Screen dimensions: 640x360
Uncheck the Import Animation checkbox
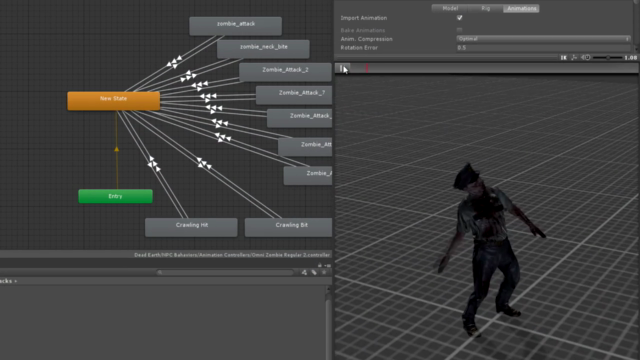pyautogui.click(x=460, y=18)
